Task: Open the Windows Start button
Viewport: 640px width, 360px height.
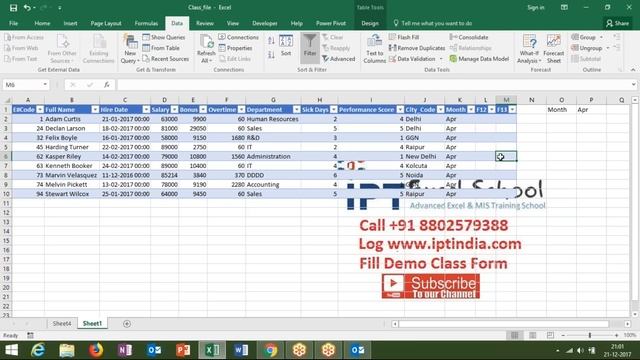Action: 11,350
